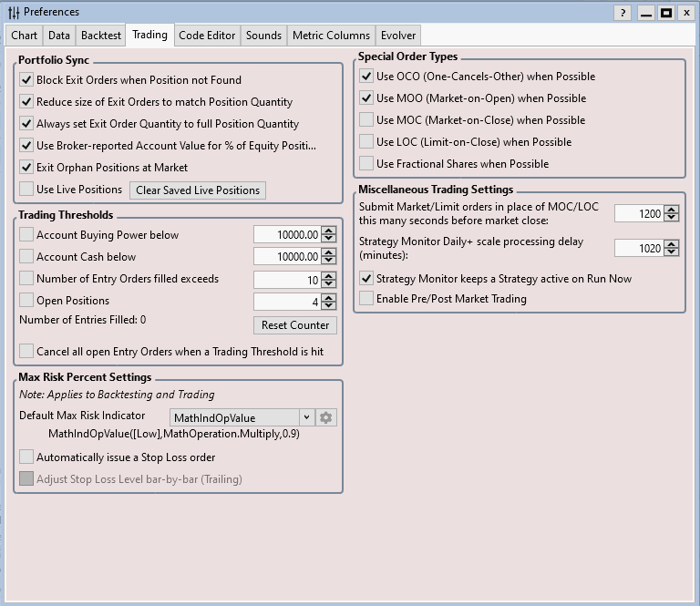This screenshot has height=606, width=700.
Task: Uncheck Exit Orphan Positions at Market
Action: [x=26, y=168]
